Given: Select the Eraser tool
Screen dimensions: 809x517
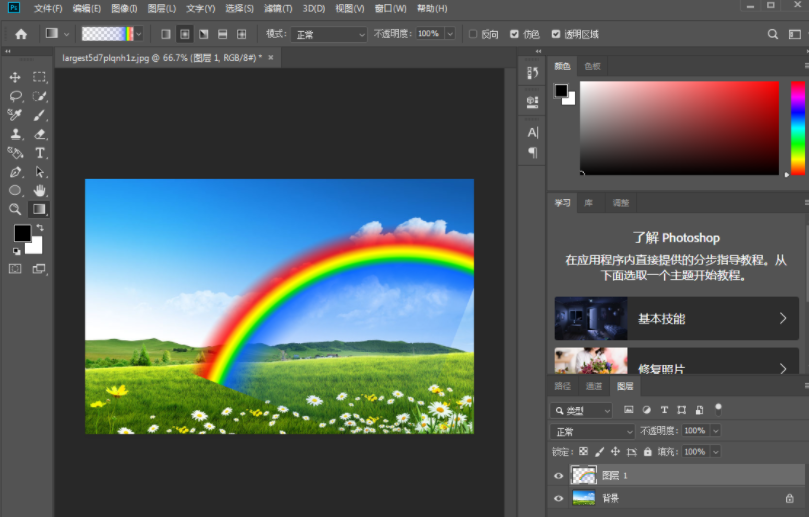Looking at the screenshot, I should point(39,134).
